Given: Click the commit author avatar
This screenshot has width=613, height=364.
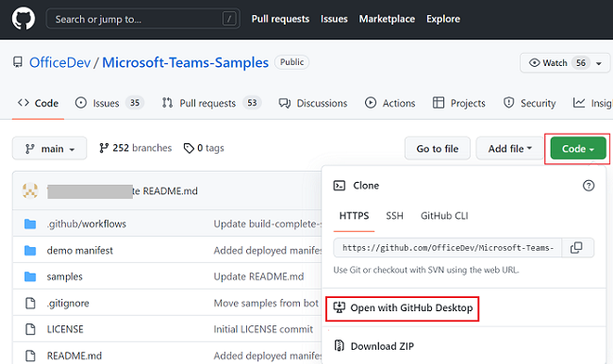Looking at the screenshot, I should [30, 190].
